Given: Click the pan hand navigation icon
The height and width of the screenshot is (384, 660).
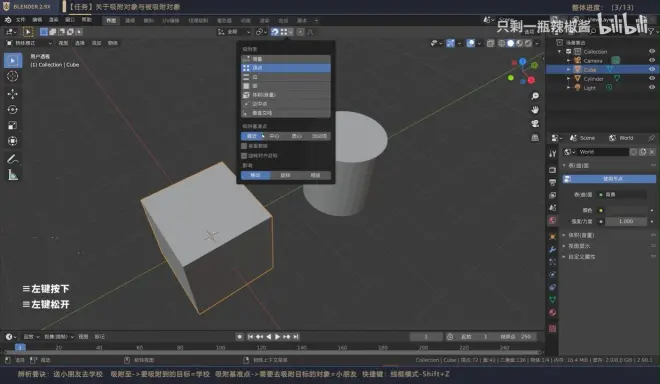Looking at the screenshot, I should click(535, 109).
